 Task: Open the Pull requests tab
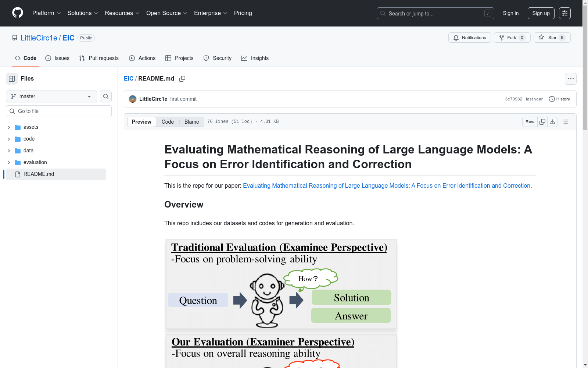tap(99, 58)
